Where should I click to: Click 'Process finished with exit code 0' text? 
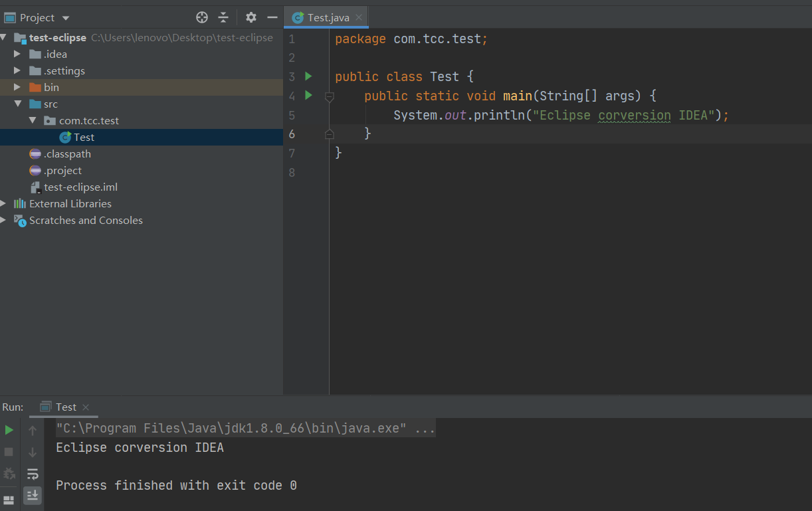pyautogui.click(x=176, y=485)
